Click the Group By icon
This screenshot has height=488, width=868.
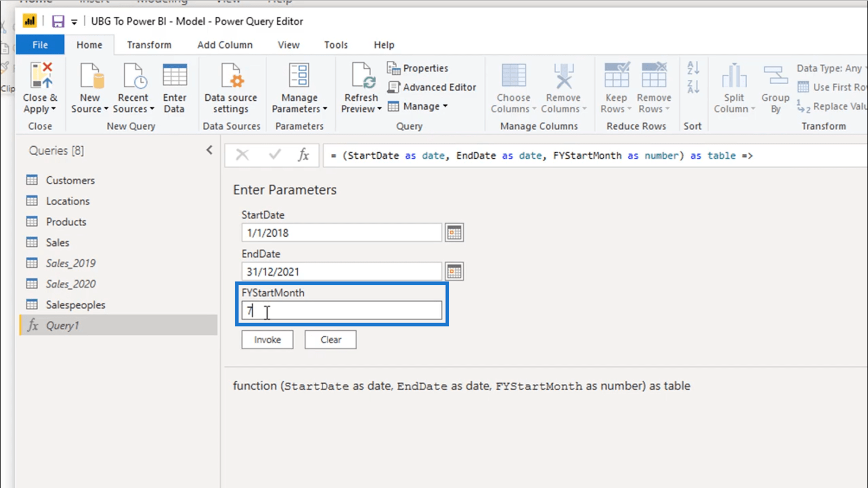[775, 75]
